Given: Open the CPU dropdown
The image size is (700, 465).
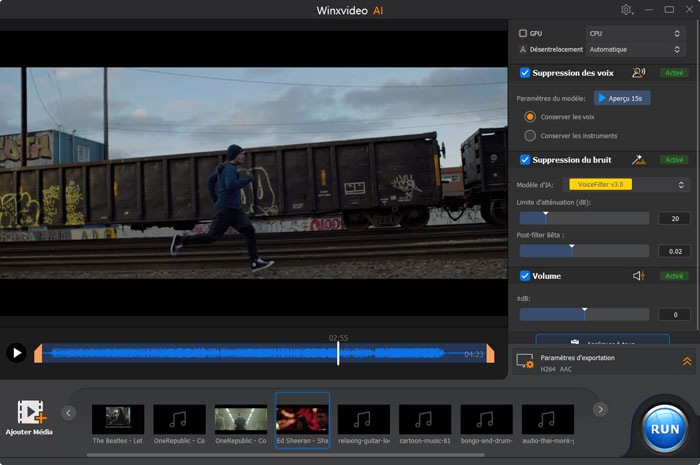Looking at the screenshot, I should pos(634,33).
